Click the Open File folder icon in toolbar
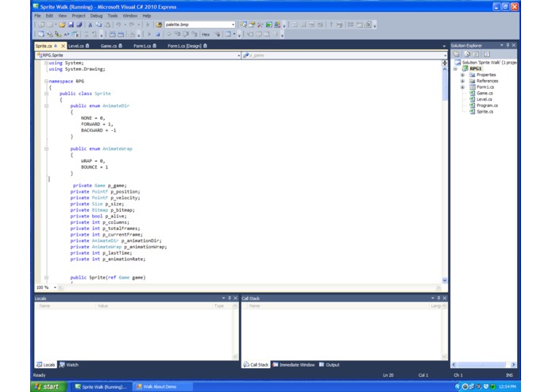This screenshot has width=552, height=392. 62,25
